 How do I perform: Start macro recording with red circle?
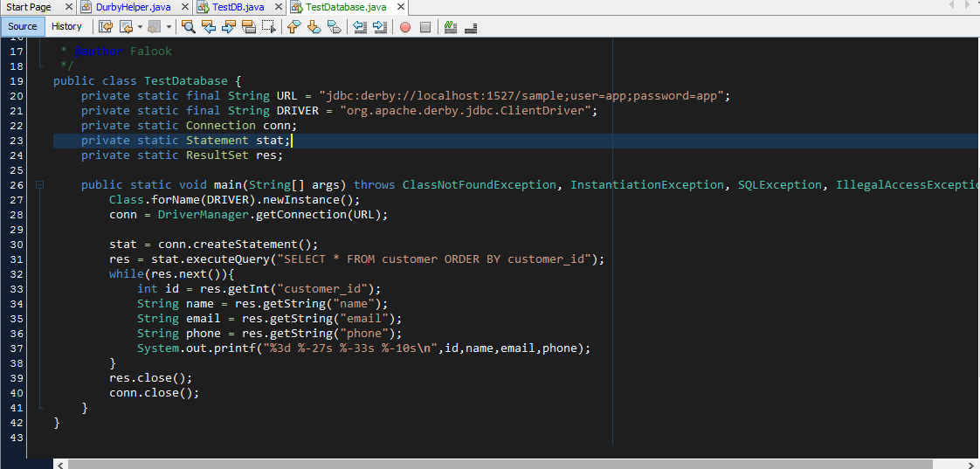point(405,27)
